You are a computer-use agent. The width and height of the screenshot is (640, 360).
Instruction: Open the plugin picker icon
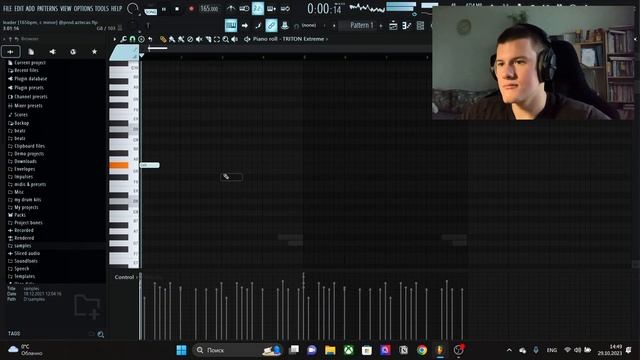coord(284,25)
